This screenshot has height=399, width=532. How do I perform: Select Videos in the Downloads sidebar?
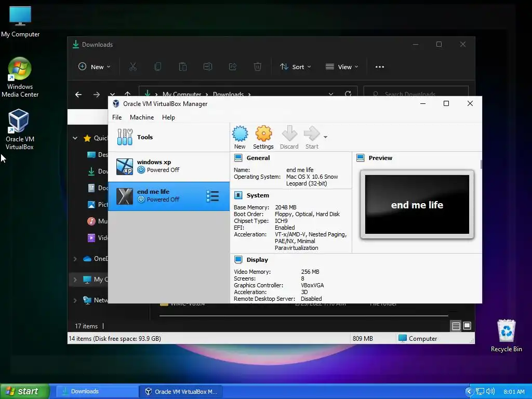point(98,238)
